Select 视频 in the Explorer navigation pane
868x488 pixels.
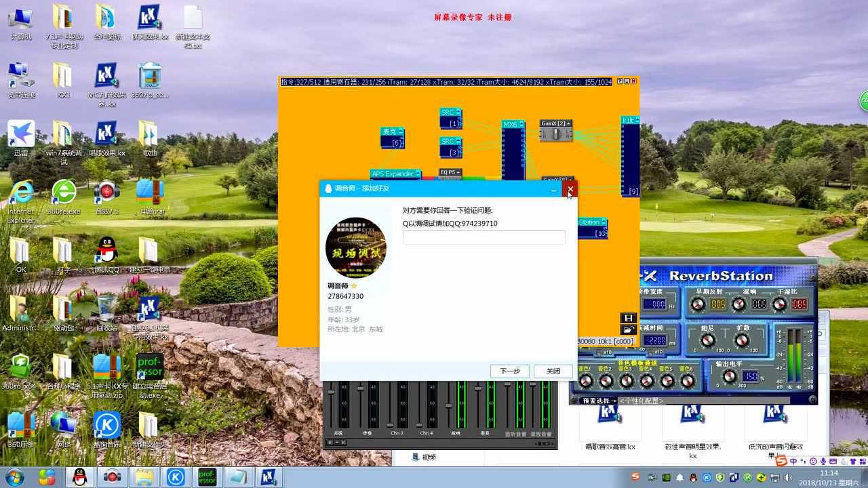coord(424,457)
